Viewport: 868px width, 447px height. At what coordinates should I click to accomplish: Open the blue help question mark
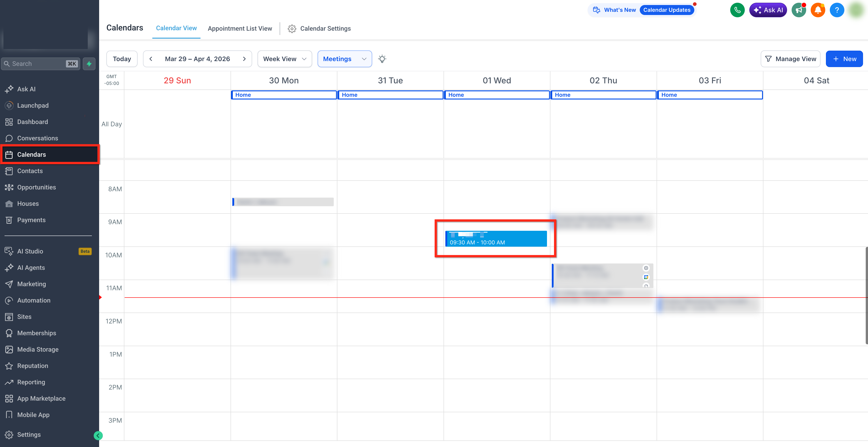pos(837,10)
